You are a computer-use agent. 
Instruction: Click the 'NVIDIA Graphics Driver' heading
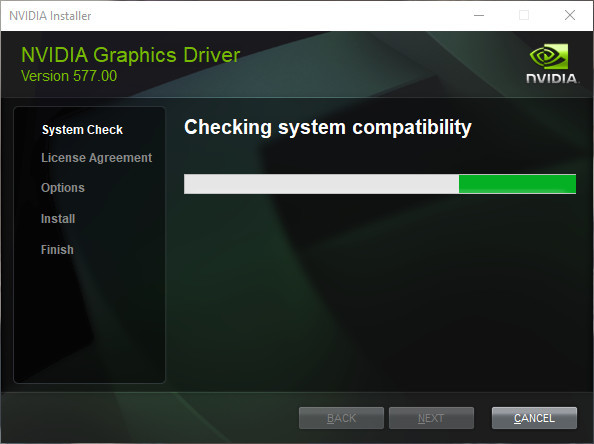coord(130,55)
